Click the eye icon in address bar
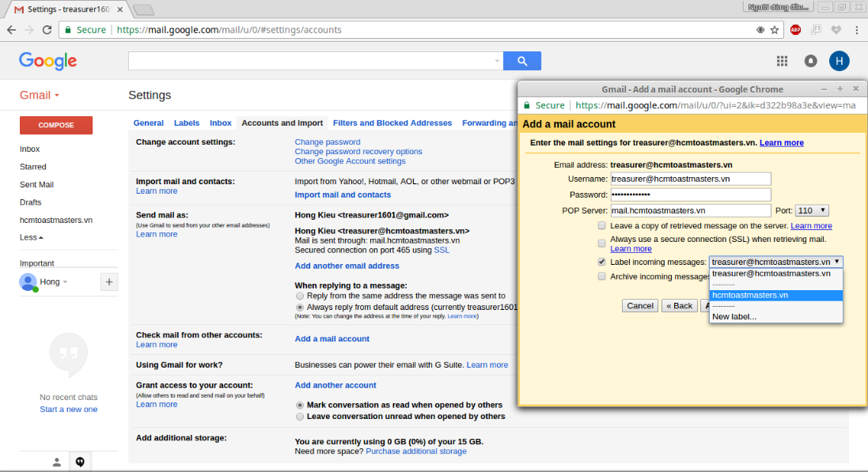868x472 pixels. coord(760,30)
